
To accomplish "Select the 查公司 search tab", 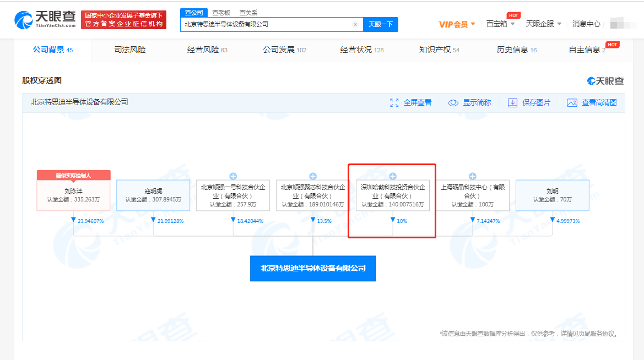I will (x=194, y=13).
